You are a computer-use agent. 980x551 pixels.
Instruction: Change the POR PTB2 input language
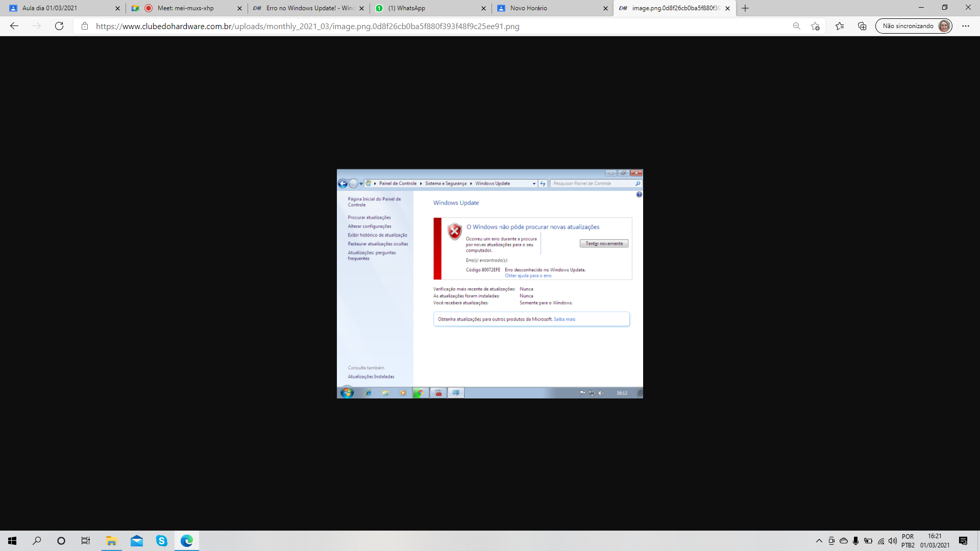(908, 541)
